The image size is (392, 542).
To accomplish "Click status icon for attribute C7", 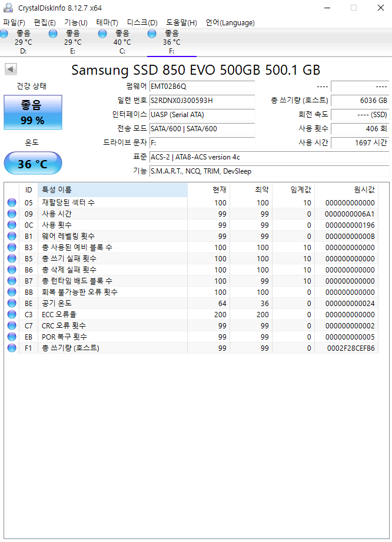I will coord(12,325).
